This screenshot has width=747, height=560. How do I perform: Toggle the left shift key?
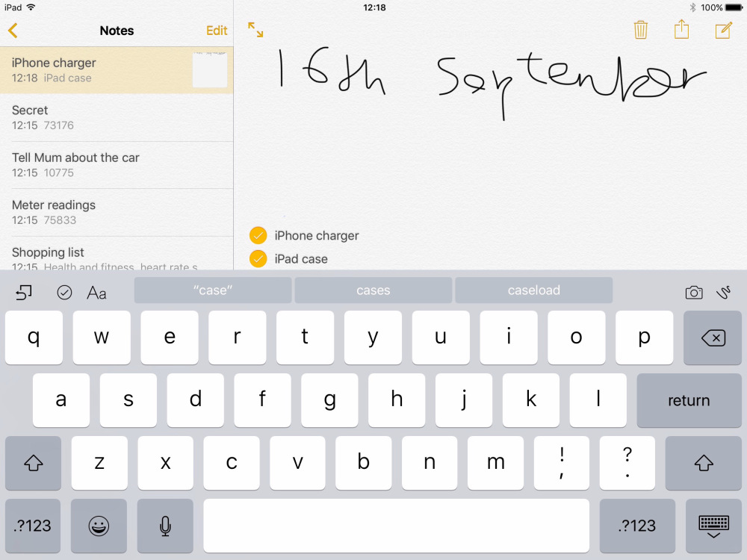pos(33,463)
